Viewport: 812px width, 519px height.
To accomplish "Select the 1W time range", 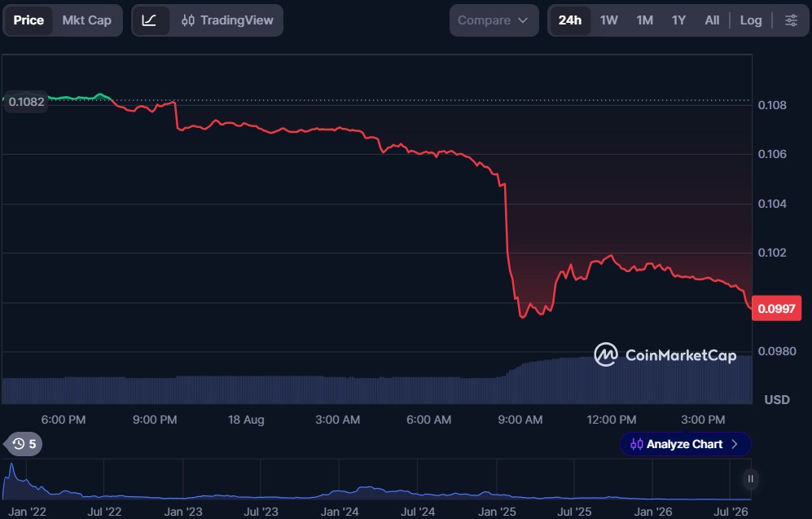I will tap(609, 20).
